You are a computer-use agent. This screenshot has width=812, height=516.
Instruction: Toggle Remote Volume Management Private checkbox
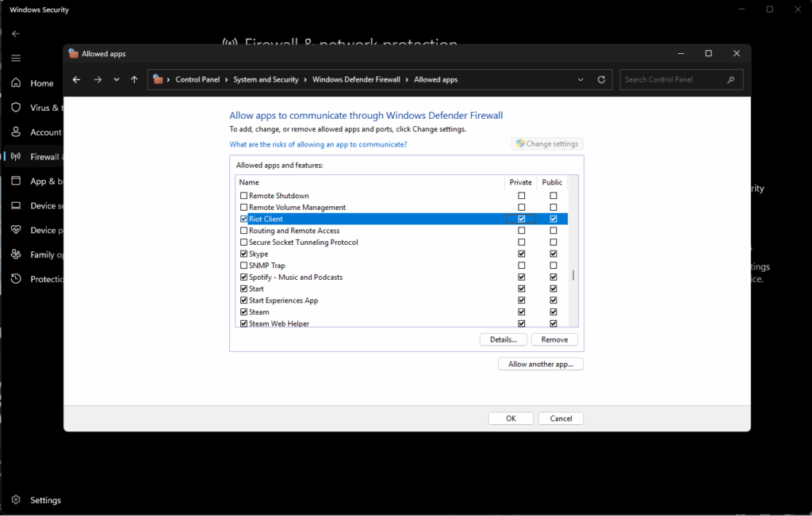coord(522,207)
